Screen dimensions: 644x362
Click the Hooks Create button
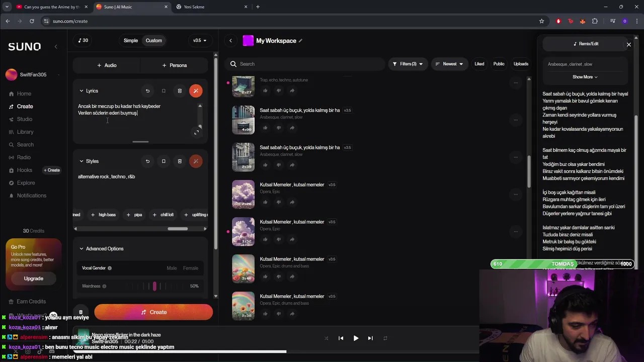coord(51,170)
